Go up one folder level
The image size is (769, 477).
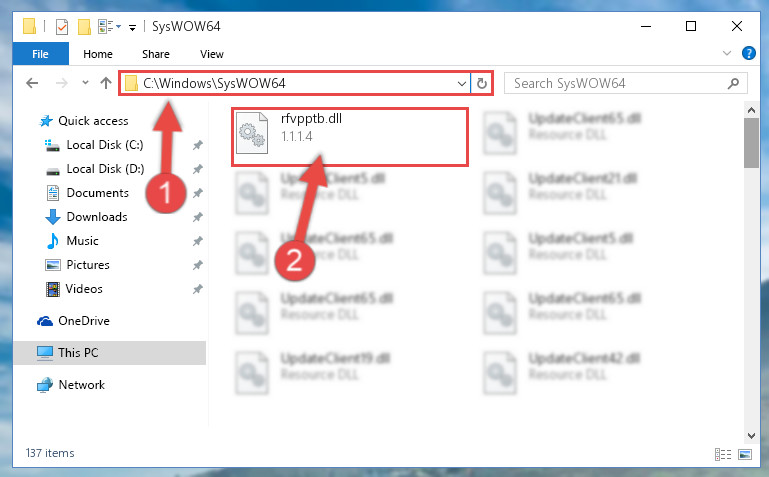[x=106, y=83]
